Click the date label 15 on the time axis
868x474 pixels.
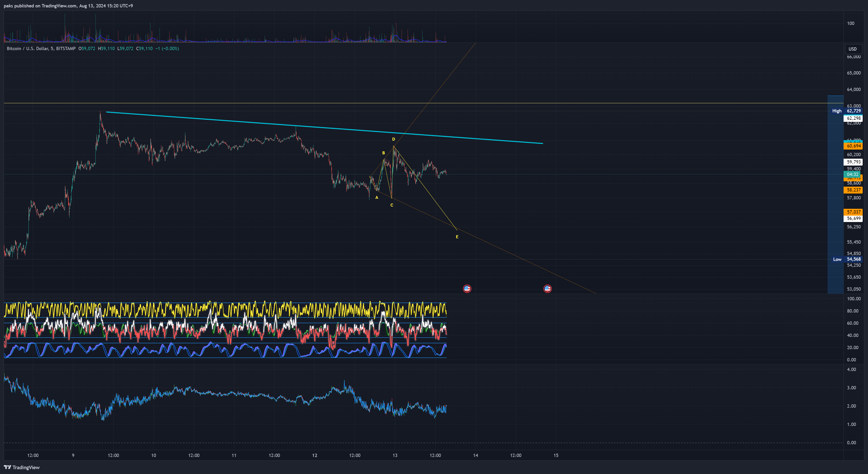click(x=556, y=455)
